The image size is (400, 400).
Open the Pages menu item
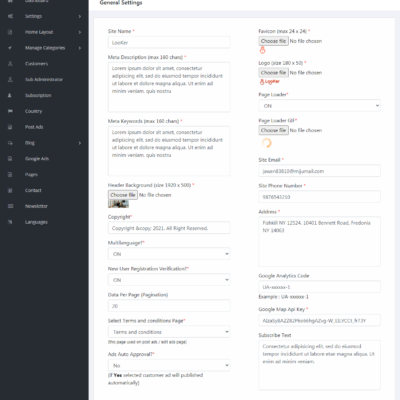pyautogui.click(x=31, y=175)
